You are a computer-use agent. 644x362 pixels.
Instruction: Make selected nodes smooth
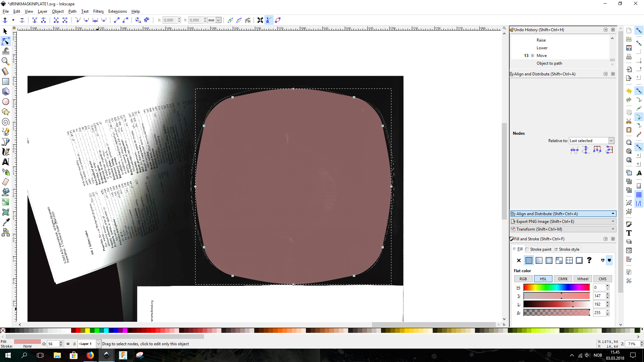pos(87,20)
